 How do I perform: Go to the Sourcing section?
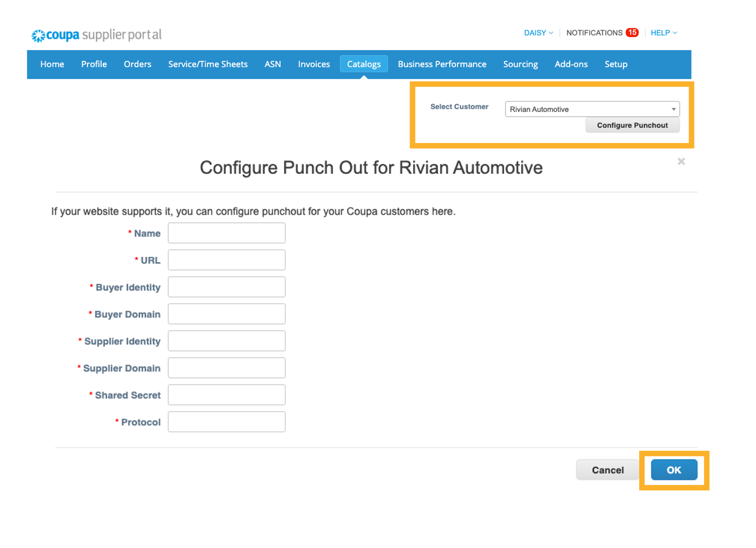coord(520,64)
